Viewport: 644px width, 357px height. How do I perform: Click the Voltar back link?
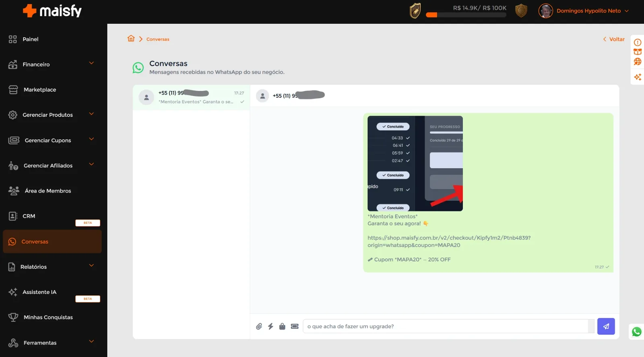(x=614, y=39)
